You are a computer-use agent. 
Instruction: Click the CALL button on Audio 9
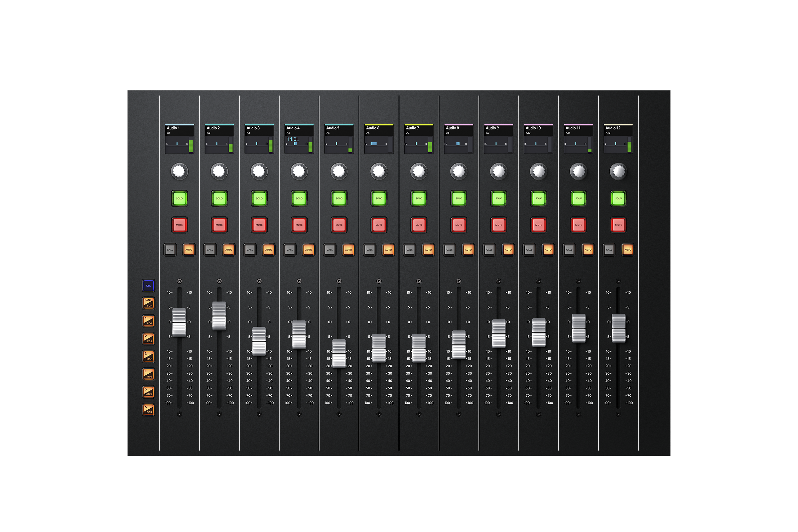[489, 250]
